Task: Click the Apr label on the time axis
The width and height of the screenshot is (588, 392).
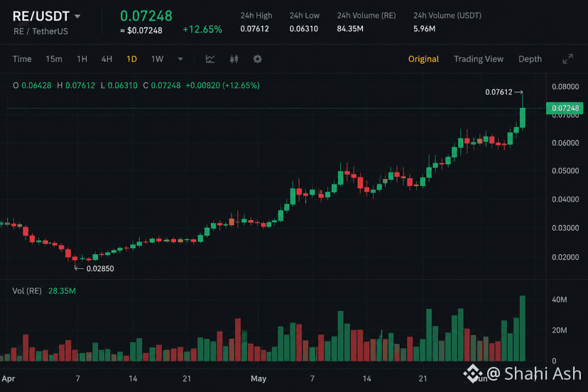Action: [x=9, y=379]
